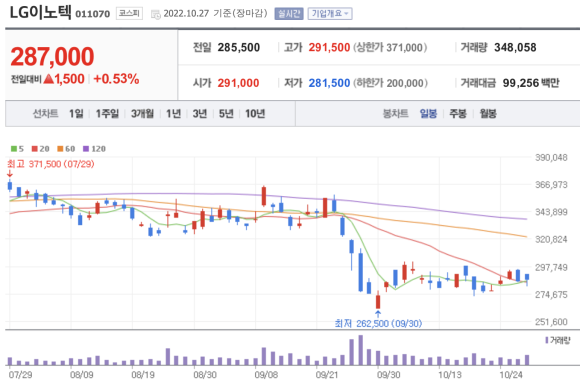Open the 기업개요 dropdown
Screen dimensions: 580x392
click(x=330, y=14)
